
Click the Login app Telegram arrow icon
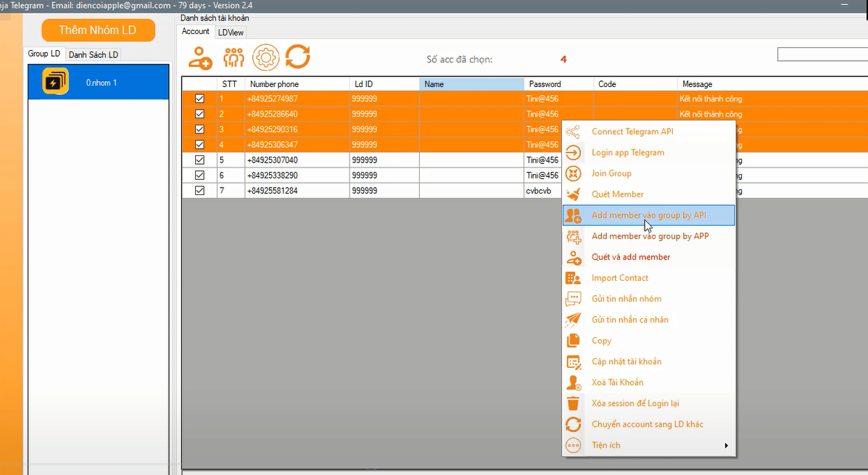click(x=573, y=152)
